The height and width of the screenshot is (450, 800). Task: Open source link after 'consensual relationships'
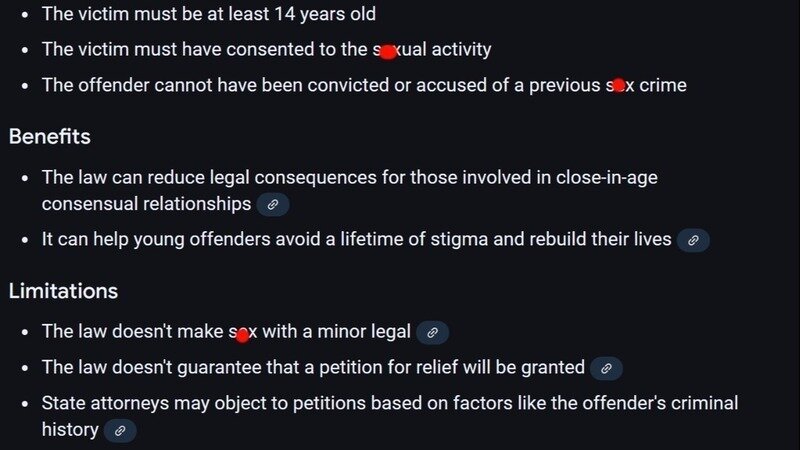click(273, 204)
